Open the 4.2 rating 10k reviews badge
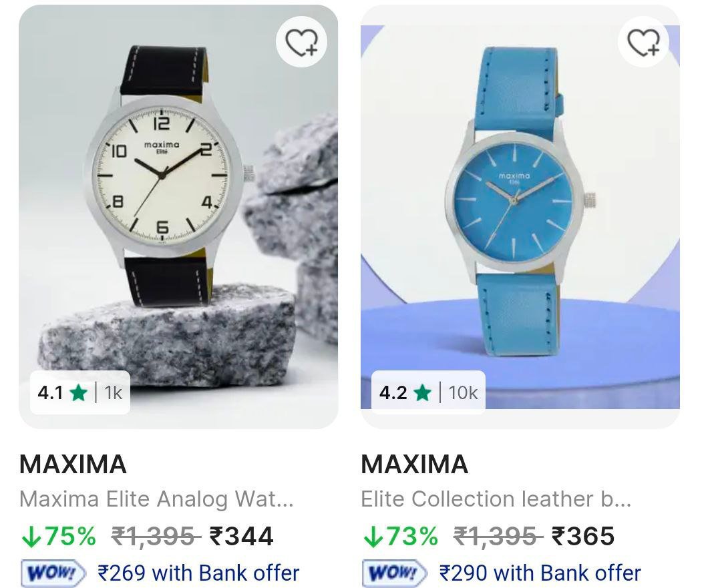The width and height of the screenshot is (710, 588). [x=428, y=392]
